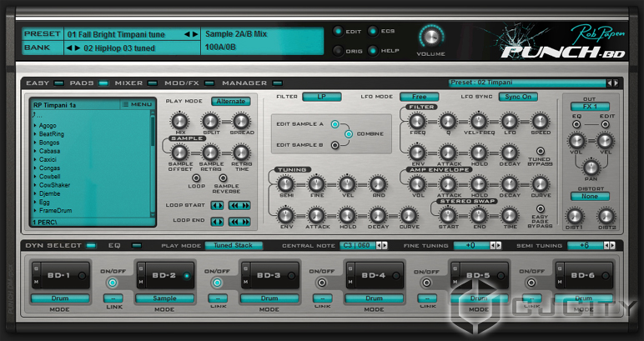The image size is (644, 341).
Task: Mute pad BD-1 with its M button
Action: coord(36,282)
